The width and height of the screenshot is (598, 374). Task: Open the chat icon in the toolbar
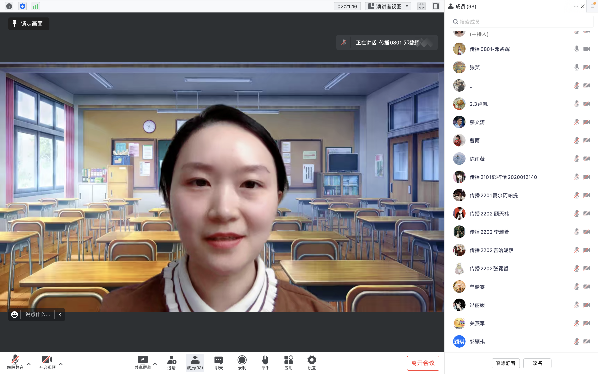(x=219, y=362)
